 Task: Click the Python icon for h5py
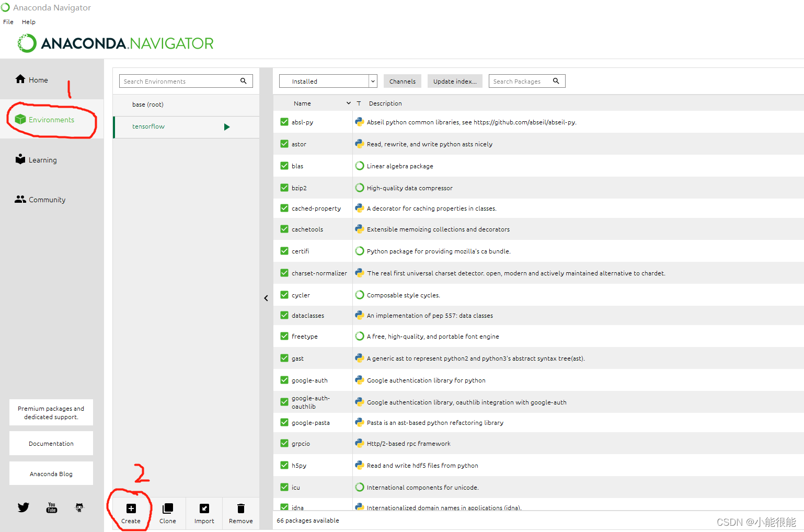(x=360, y=465)
